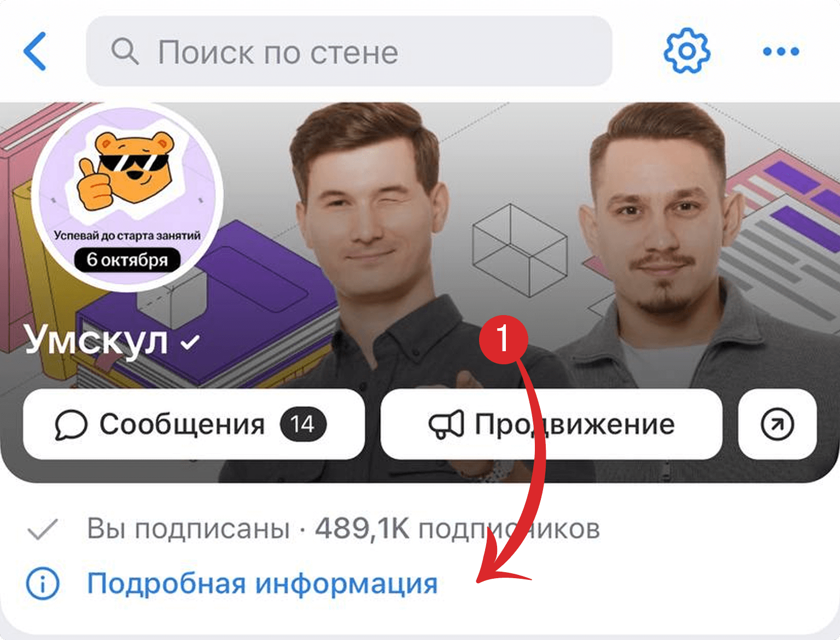The width and height of the screenshot is (840, 640).
Task: Open community settings gear icon
Action: 687,51
